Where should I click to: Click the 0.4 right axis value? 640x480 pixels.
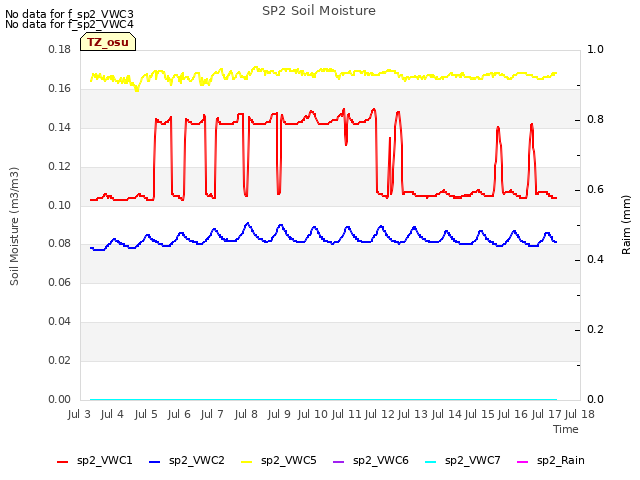pyautogui.click(x=595, y=260)
